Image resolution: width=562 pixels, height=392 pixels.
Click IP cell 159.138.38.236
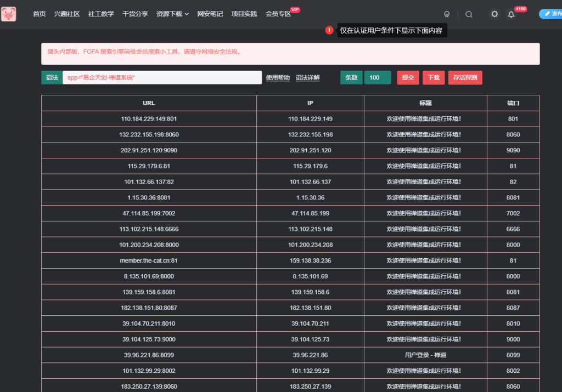310,260
